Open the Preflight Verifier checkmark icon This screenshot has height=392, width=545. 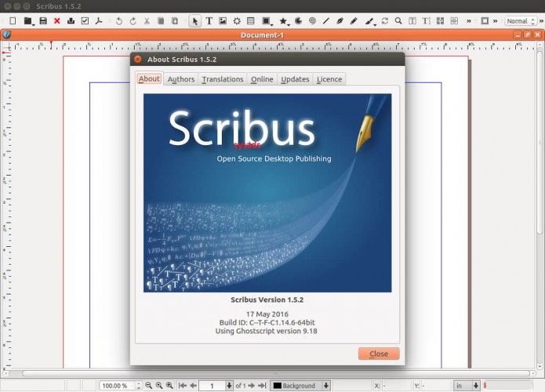(85, 21)
